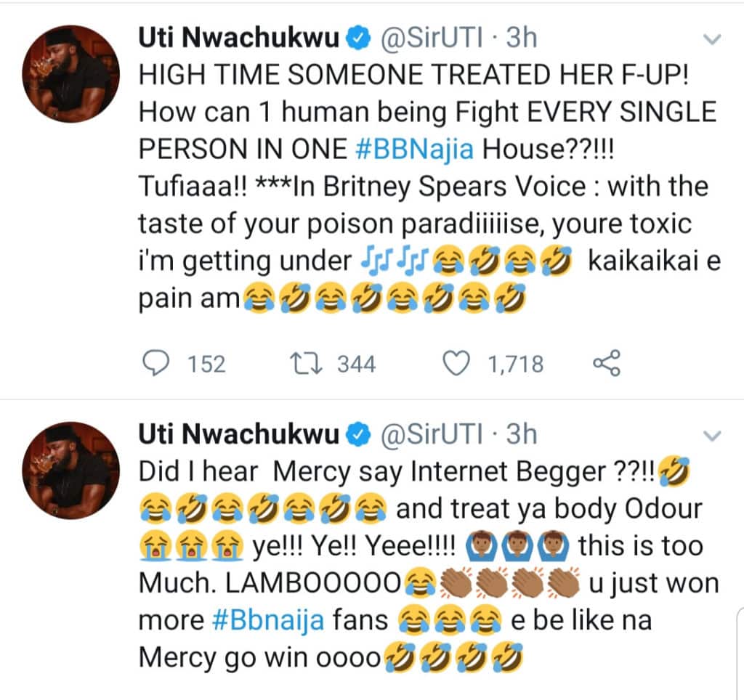Open the #BBNajia hashtag link
Viewport: 744px width, 700px height.
tap(414, 150)
